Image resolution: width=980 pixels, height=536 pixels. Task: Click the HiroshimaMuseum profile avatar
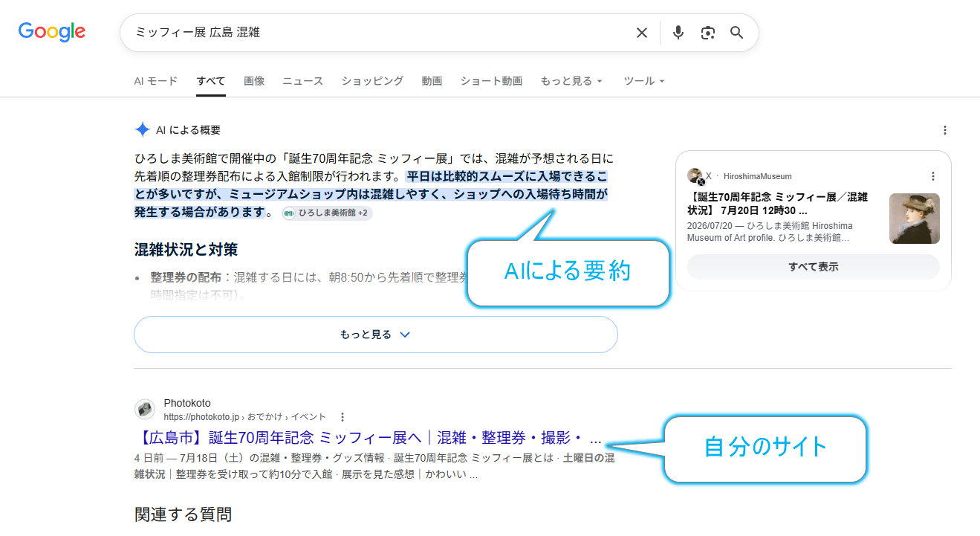(695, 176)
